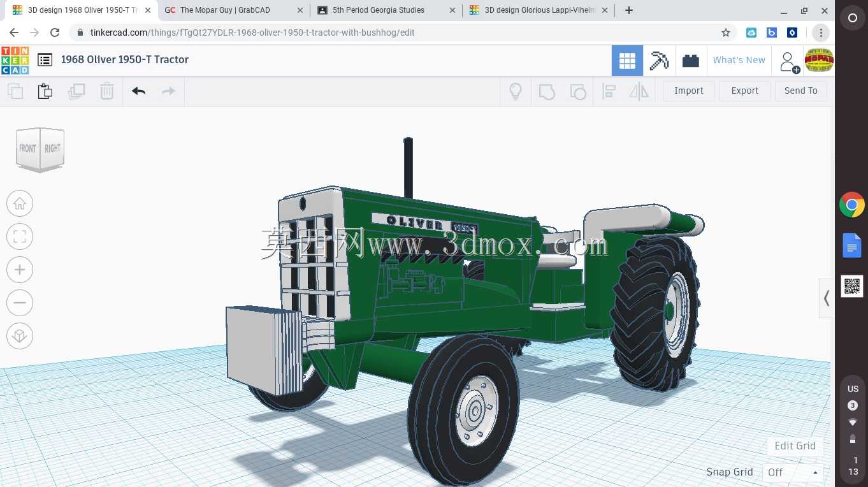Click the Flip mirror icon
The width and height of the screenshot is (868, 487).
coord(639,91)
